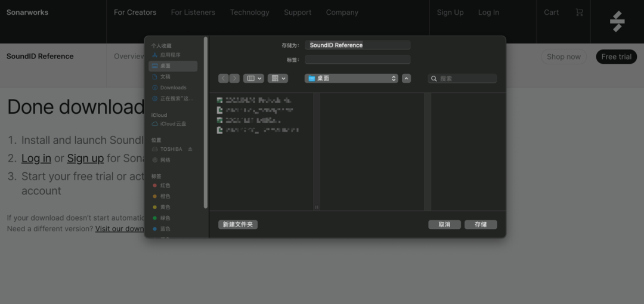Viewport: 644px width, 304px height.
Task: Open 文稿 folder in sidebar
Action: click(x=165, y=77)
